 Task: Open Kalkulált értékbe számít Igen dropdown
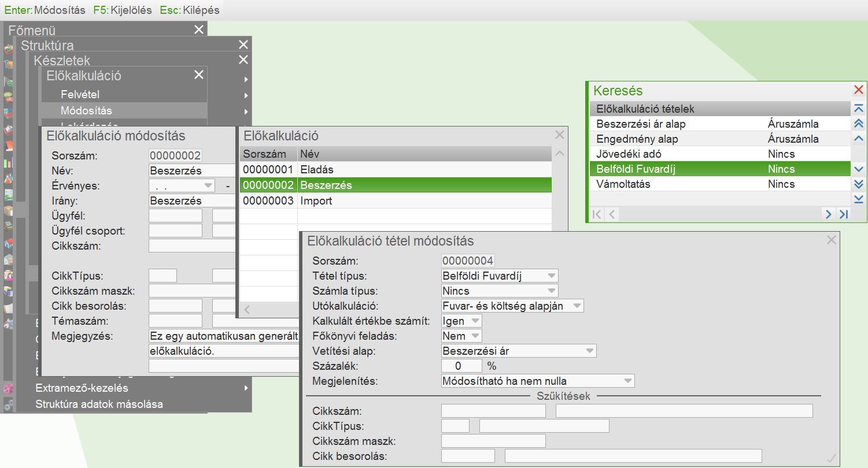475,321
